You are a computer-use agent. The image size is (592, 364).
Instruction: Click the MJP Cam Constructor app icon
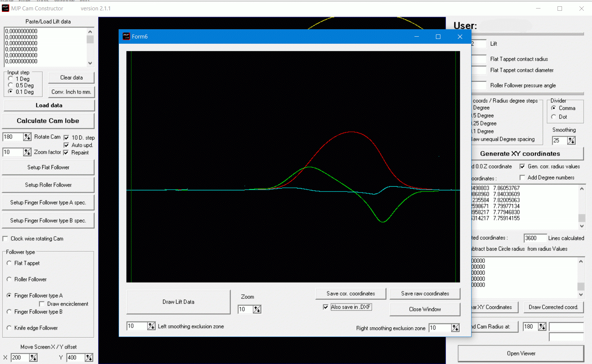[6, 8]
